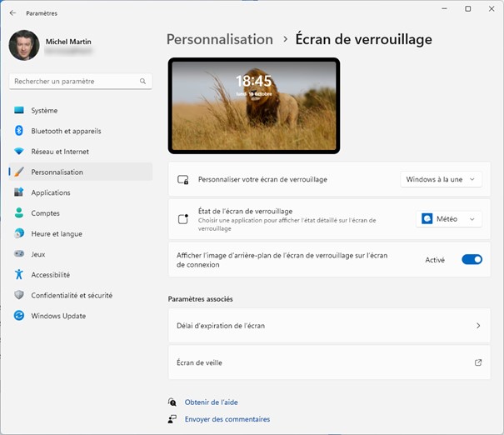The width and height of the screenshot is (504, 435).
Task: Click Obtenir de l'aide link
Action: tap(211, 402)
